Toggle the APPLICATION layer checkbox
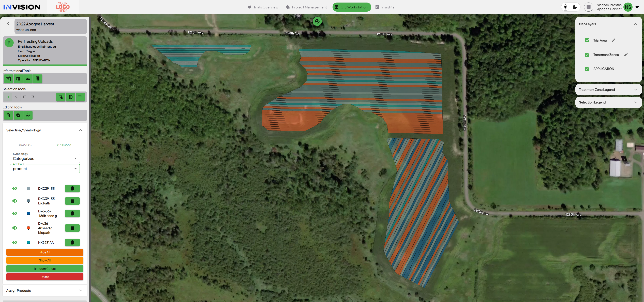This screenshot has height=302, width=644. point(587,69)
